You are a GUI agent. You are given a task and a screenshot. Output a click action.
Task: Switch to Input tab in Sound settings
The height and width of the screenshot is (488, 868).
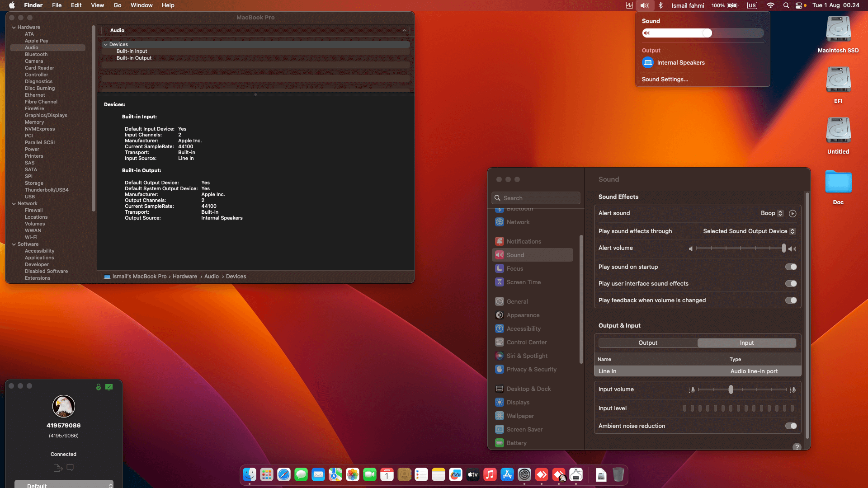click(746, 343)
